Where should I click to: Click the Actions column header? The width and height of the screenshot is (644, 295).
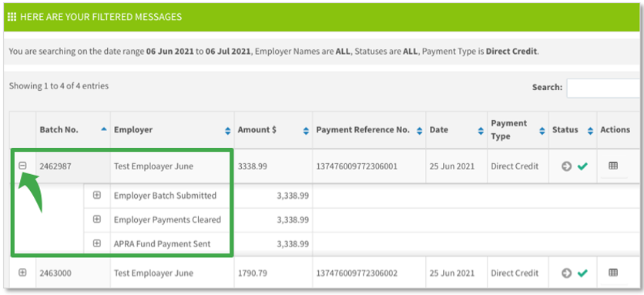coord(615,130)
